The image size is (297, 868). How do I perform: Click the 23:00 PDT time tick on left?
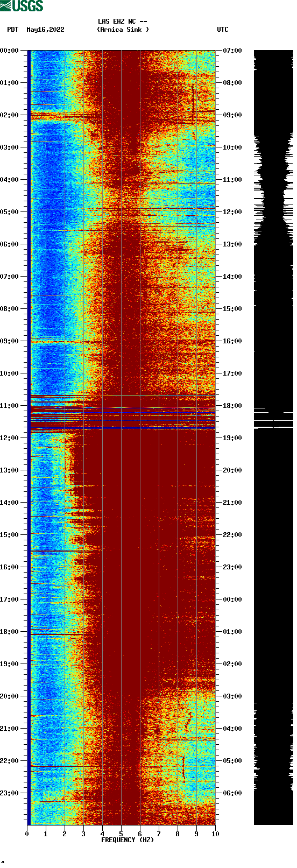tap(9, 793)
